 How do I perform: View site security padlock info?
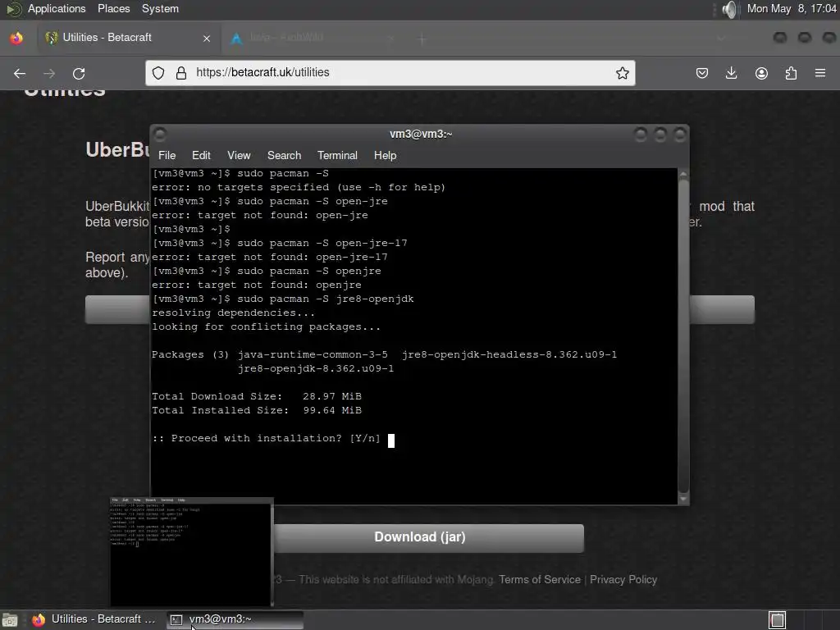(181, 73)
